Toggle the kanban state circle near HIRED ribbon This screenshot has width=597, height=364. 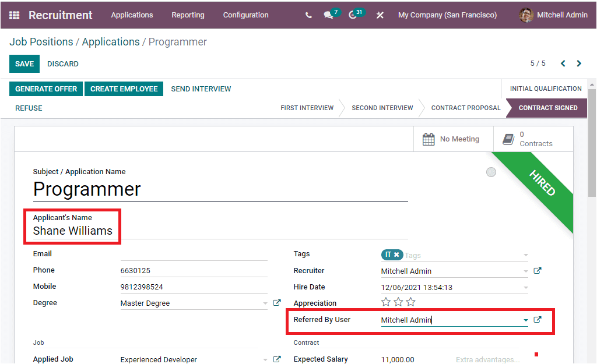point(491,172)
